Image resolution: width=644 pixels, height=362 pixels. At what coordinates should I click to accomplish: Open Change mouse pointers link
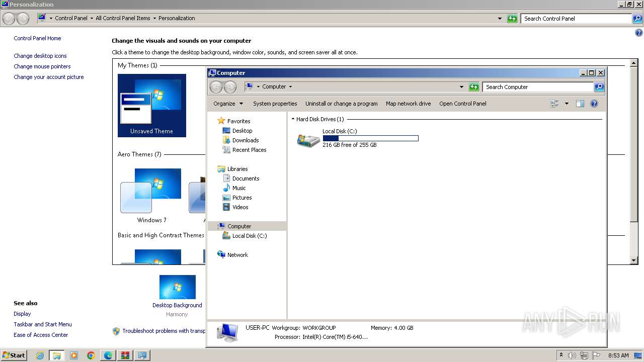point(42,66)
